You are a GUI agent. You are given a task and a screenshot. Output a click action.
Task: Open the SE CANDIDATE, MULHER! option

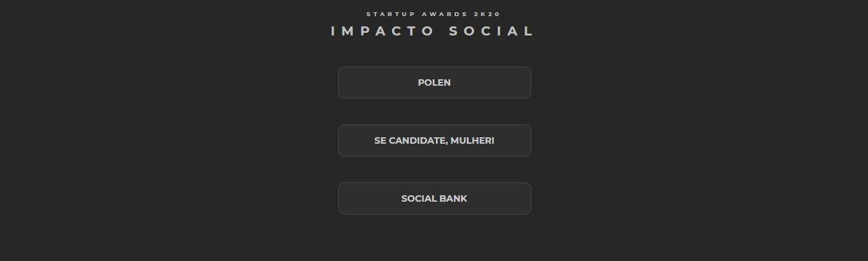(434, 140)
